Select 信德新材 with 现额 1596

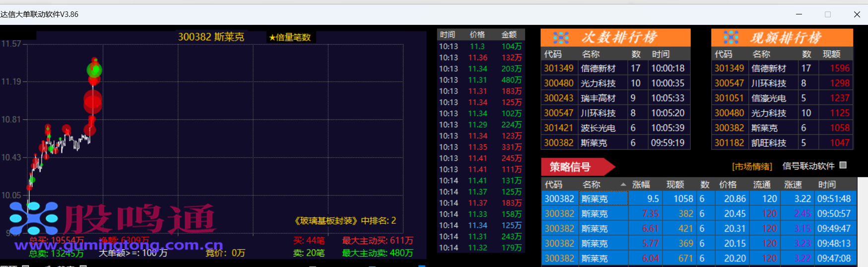coord(782,68)
